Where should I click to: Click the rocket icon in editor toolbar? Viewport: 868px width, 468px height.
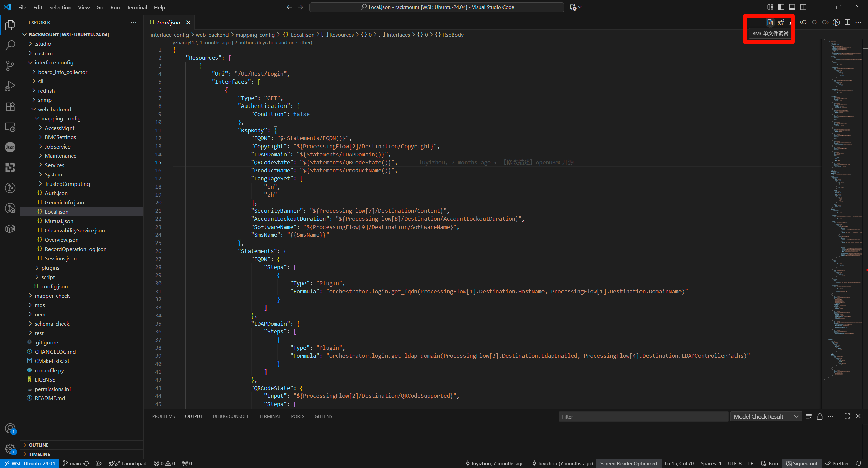point(781,22)
